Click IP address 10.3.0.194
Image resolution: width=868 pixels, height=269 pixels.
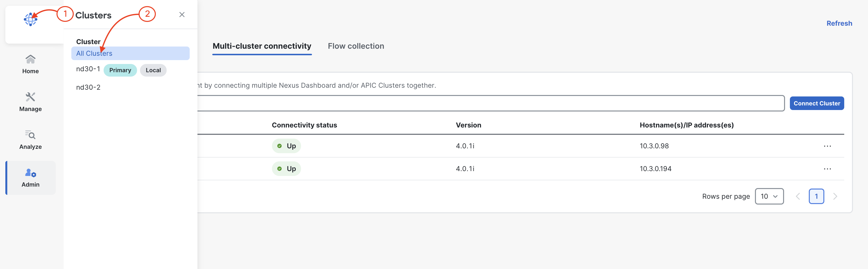655,169
